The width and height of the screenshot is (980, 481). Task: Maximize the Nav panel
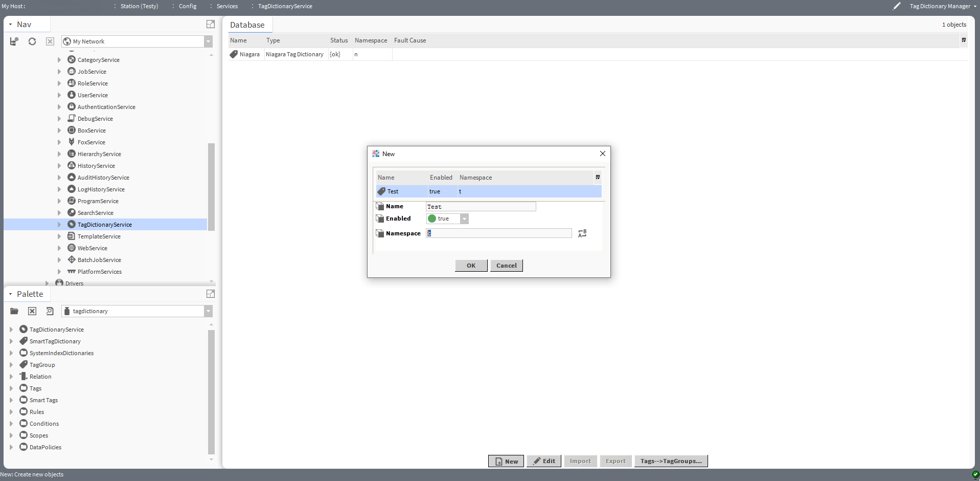[x=210, y=24]
